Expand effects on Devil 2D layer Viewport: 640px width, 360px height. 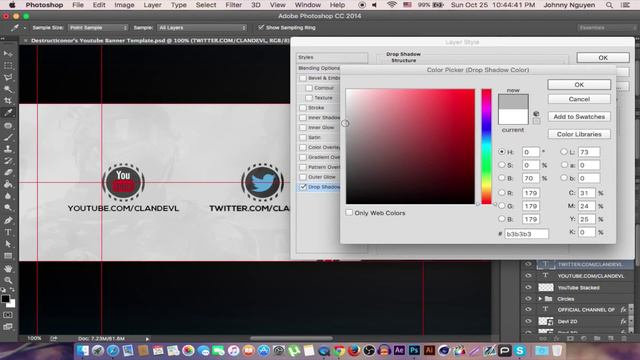pos(624,321)
